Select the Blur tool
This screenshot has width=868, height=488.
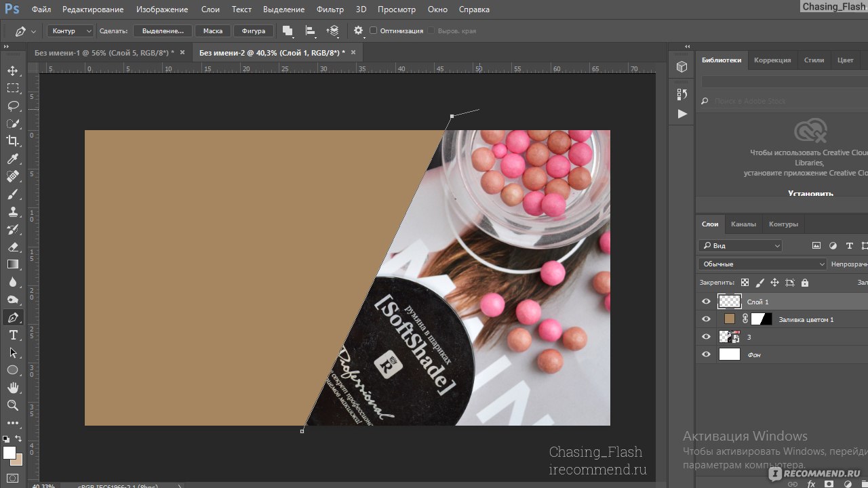12,282
